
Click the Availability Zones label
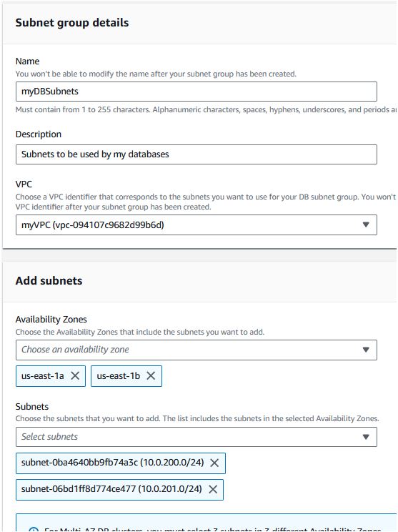pyautogui.click(x=51, y=319)
